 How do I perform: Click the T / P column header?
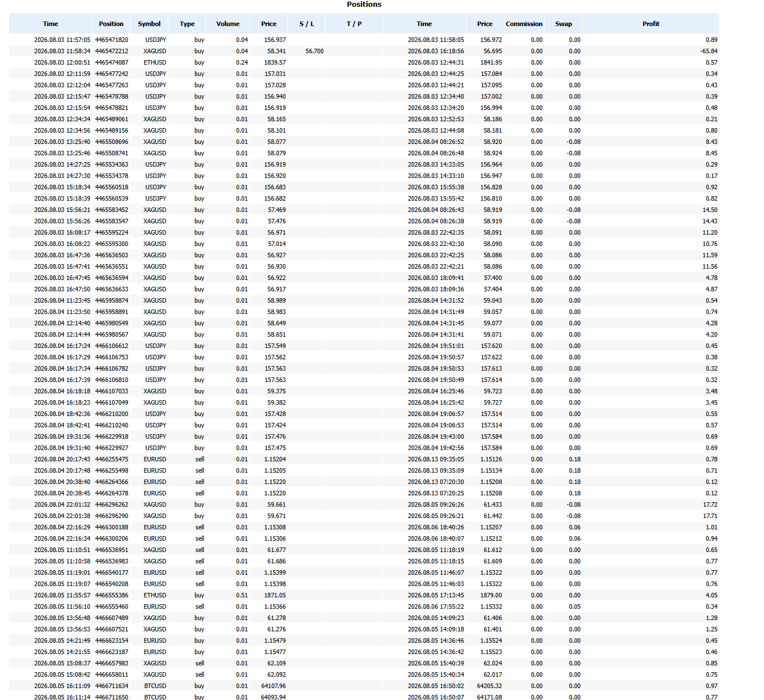tap(354, 24)
